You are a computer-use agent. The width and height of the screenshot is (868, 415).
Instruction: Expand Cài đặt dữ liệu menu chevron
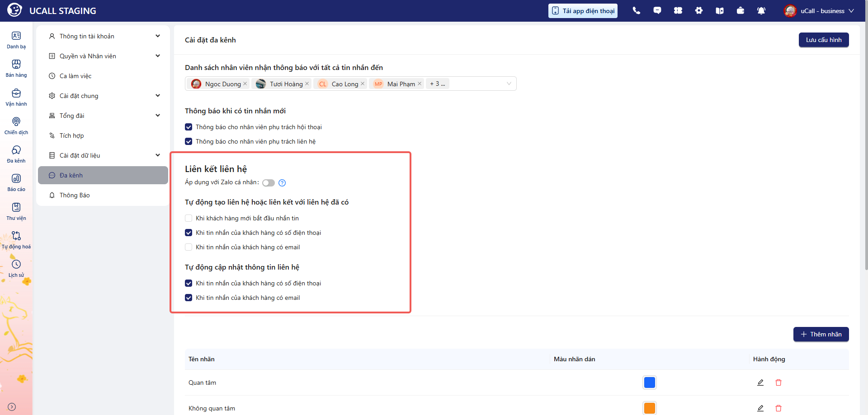pyautogui.click(x=158, y=155)
